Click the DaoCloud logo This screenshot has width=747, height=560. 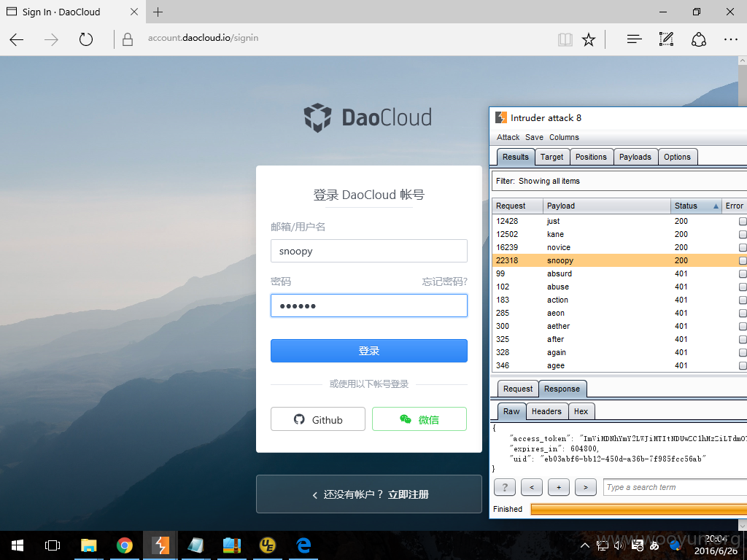[x=368, y=117]
